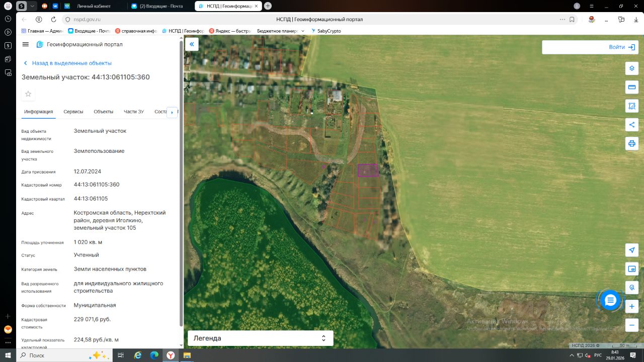
Task: Open the chat support bubble
Action: (x=610, y=300)
